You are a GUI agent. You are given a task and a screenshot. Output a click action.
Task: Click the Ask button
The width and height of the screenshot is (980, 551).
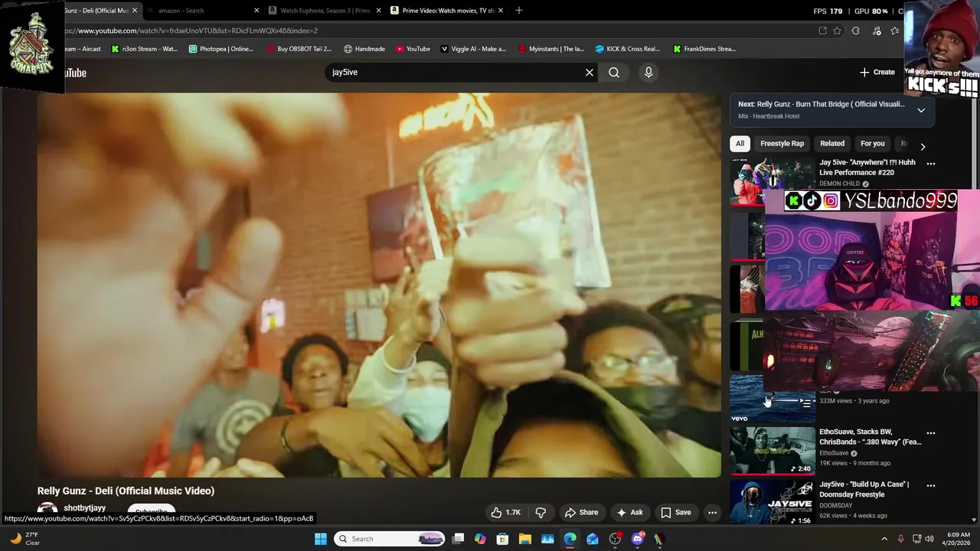(629, 513)
